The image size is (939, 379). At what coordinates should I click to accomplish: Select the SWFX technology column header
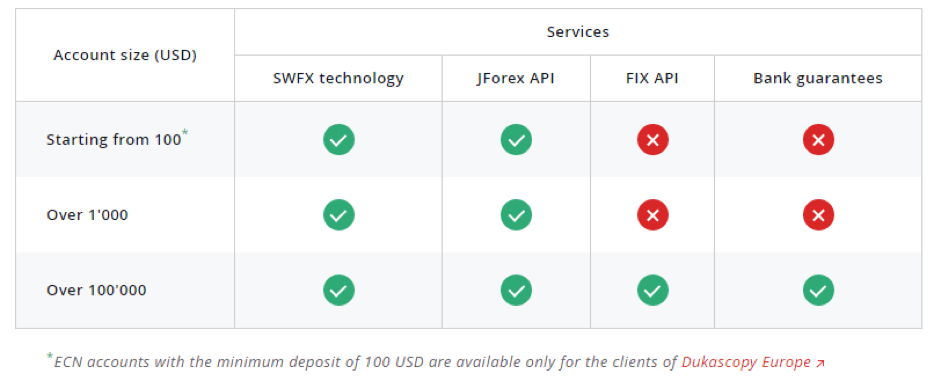[338, 78]
